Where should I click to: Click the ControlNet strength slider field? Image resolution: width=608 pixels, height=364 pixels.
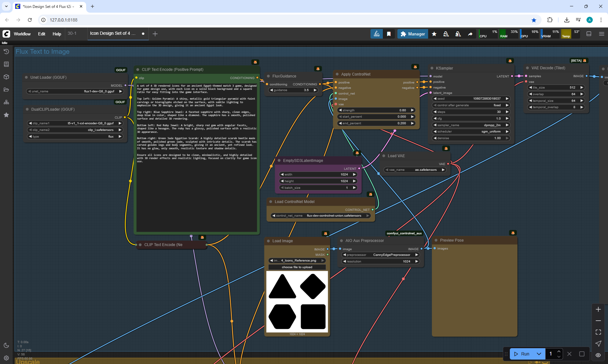pos(376,110)
